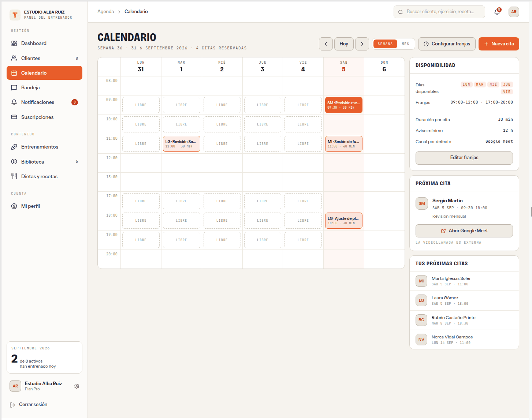Click the Cerrar sesión logout icon
Image resolution: width=532 pixels, height=420 pixels.
(x=12, y=405)
